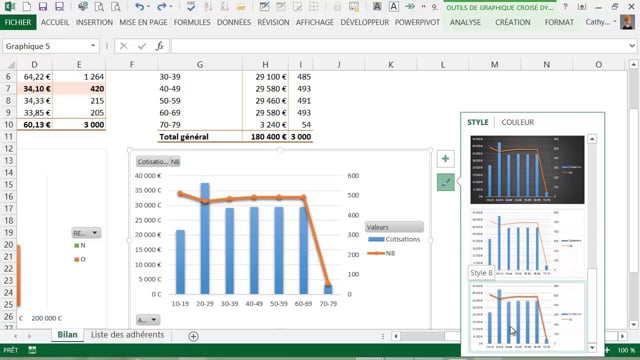
Task: Click the spell check icon
Action: pyautogui.click(x=191, y=7)
